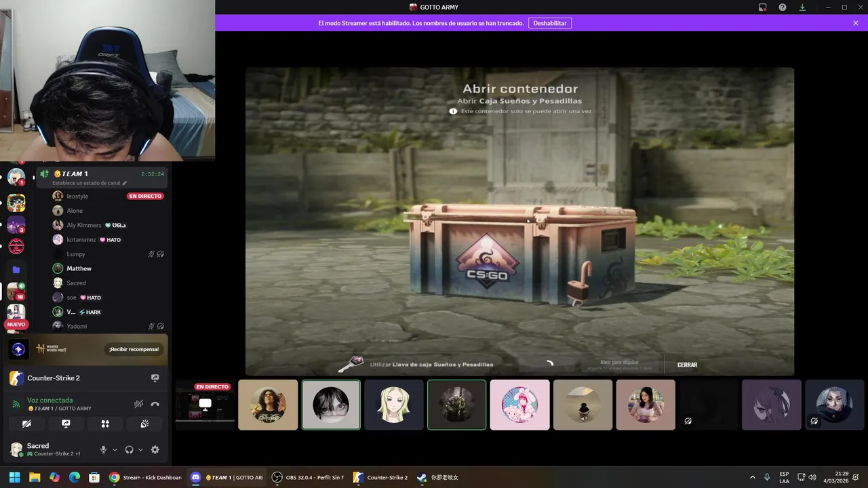Screen dimensions: 868x488
Task: Open the Discord help question mark icon
Action: pyautogui.click(x=783, y=7)
